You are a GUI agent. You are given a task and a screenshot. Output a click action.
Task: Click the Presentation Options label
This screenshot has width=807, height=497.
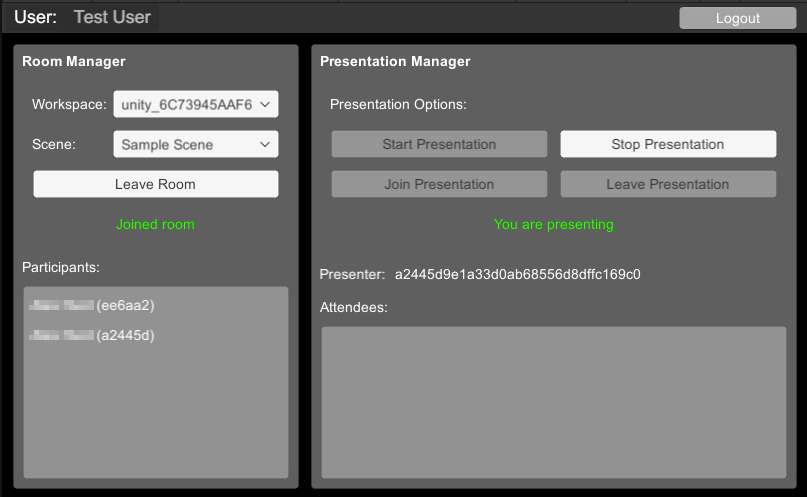pyautogui.click(x=398, y=104)
